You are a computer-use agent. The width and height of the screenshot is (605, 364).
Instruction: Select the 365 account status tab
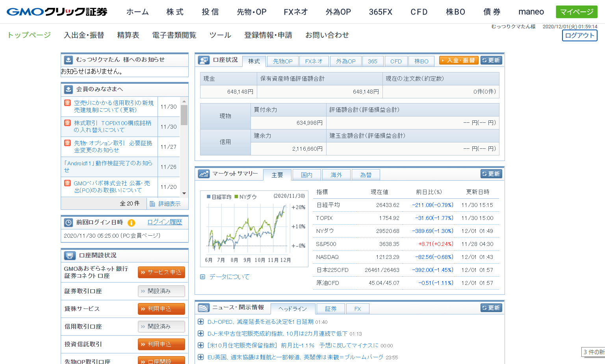click(x=372, y=61)
